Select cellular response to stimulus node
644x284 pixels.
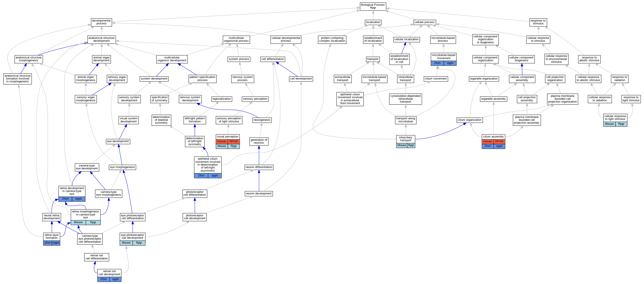538,40
